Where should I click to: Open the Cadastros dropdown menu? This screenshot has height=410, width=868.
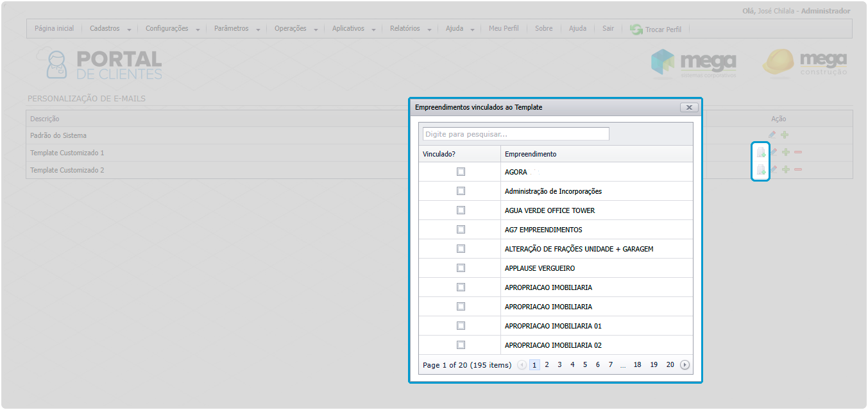tap(110, 29)
